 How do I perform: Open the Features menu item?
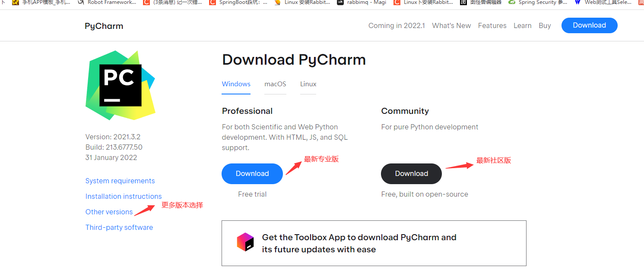coord(492,25)
